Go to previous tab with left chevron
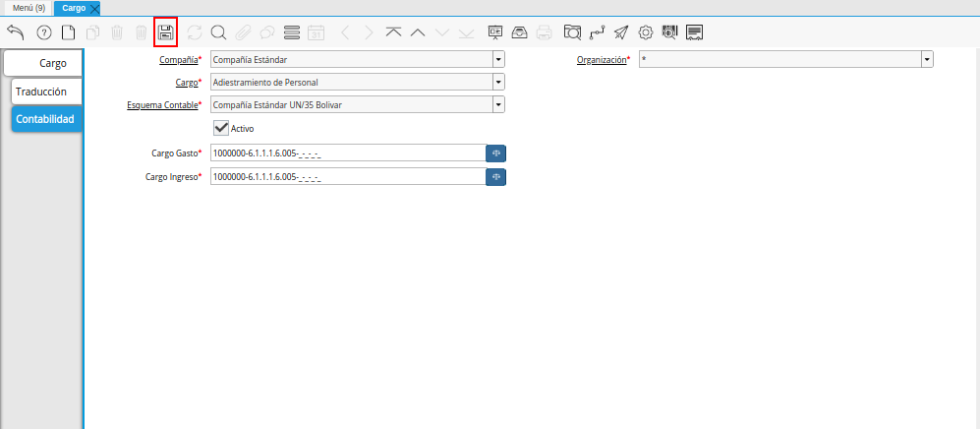The height and width of the screenshot is (429, 980). 345,32
